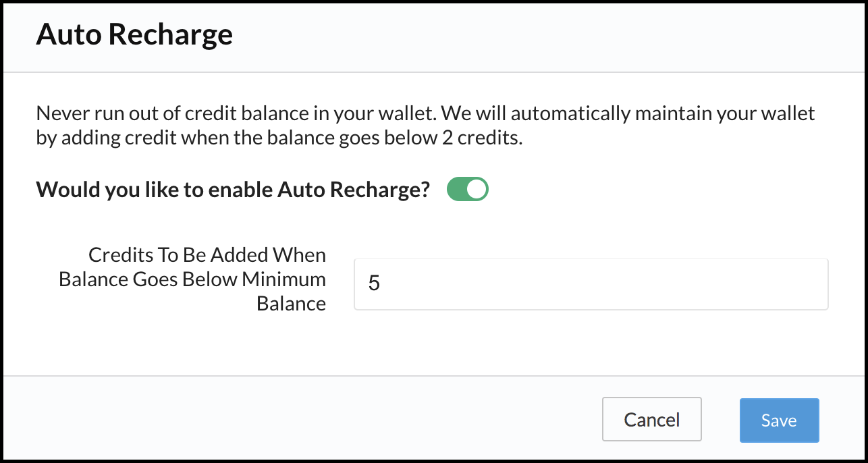The width and height of the screenshot is (868, 463).
Task: Click the white Cancel button in footer
Action: [651, 420]
